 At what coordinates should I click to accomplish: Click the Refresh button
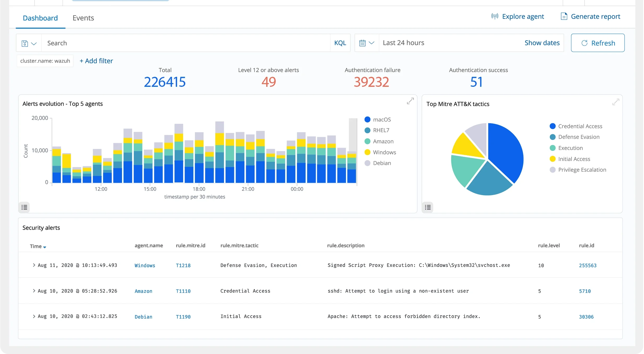[598, 43]
